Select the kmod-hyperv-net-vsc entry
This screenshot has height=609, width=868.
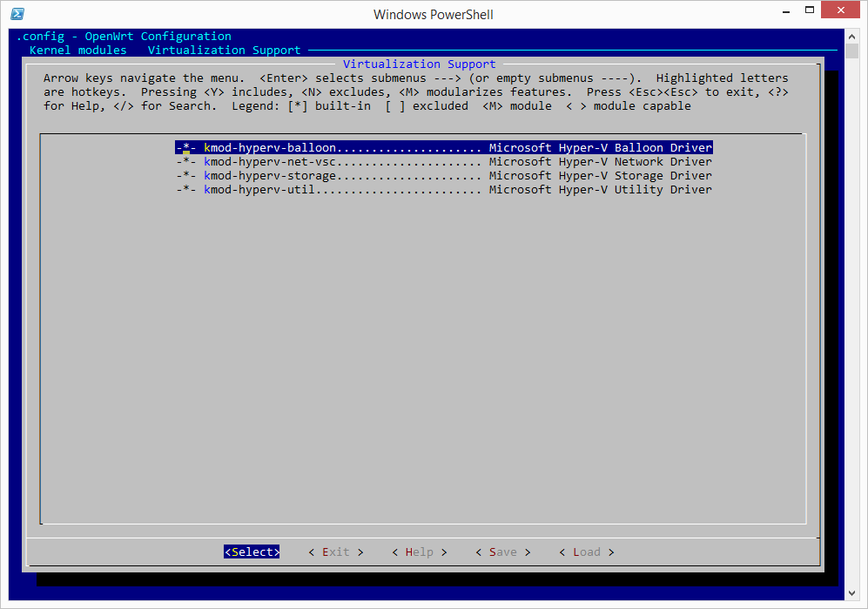tap(443, 162)
